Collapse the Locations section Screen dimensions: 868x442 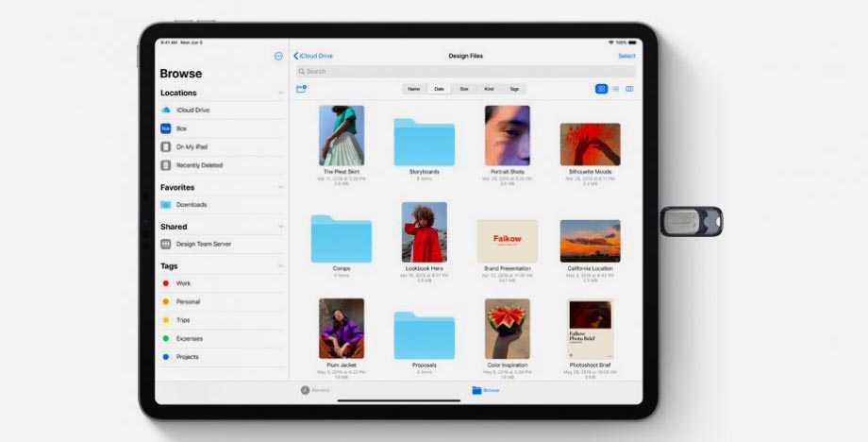(x=280, y=93)
